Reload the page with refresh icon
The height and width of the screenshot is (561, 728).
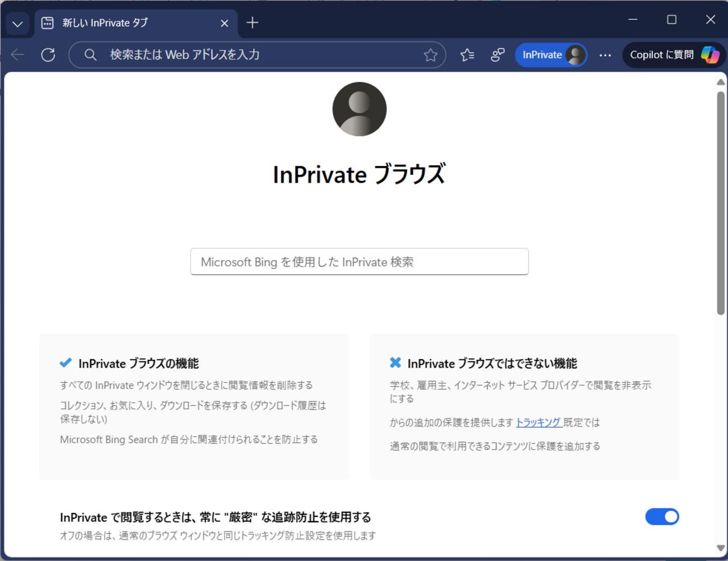(x=48, y=55)
